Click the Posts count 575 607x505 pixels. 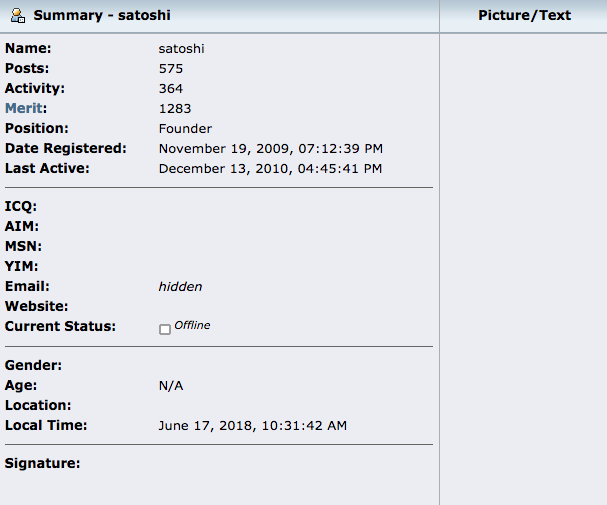[x=170, y=69]
